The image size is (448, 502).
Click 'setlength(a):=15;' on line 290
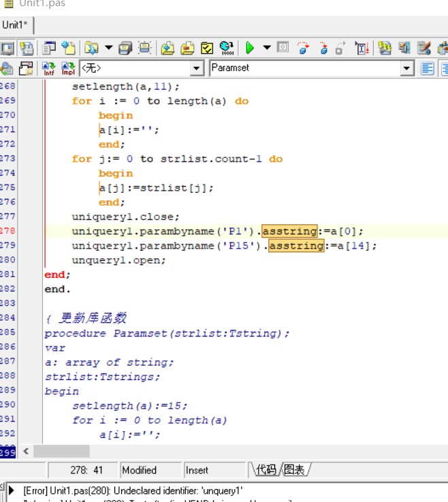click(x=129, y=406)
